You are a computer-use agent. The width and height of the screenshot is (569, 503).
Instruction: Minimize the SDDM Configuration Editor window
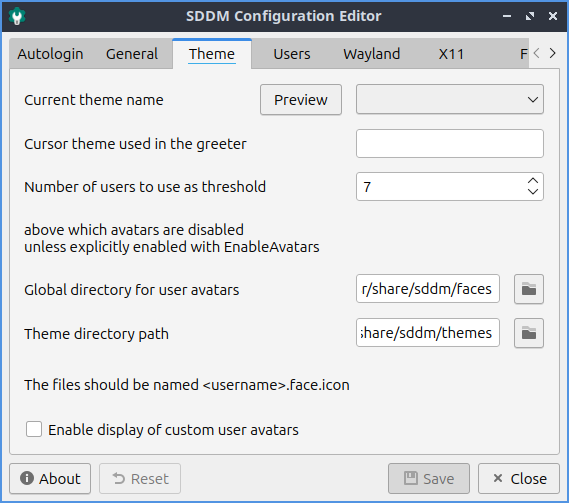click(x=507, y=16)
